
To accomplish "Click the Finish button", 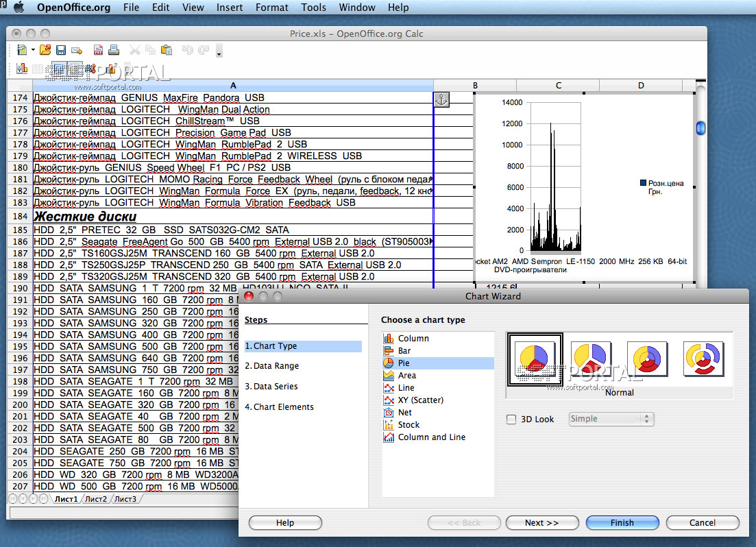I will pyautogui.click(x=622, y=522).
